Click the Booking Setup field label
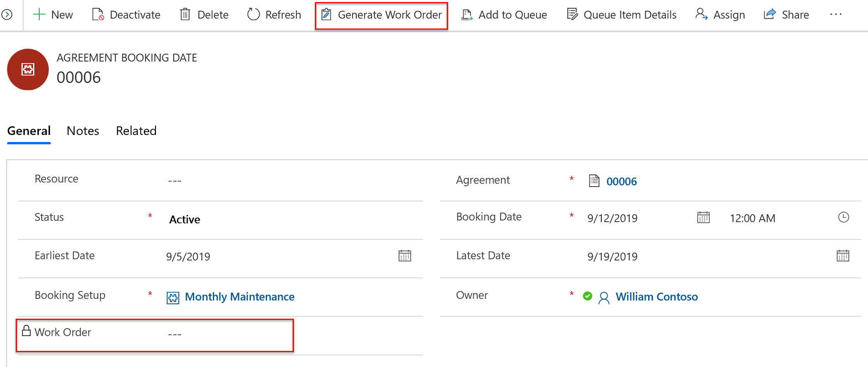This screenshot has width=868, height=367. click(x=70, y=295)
